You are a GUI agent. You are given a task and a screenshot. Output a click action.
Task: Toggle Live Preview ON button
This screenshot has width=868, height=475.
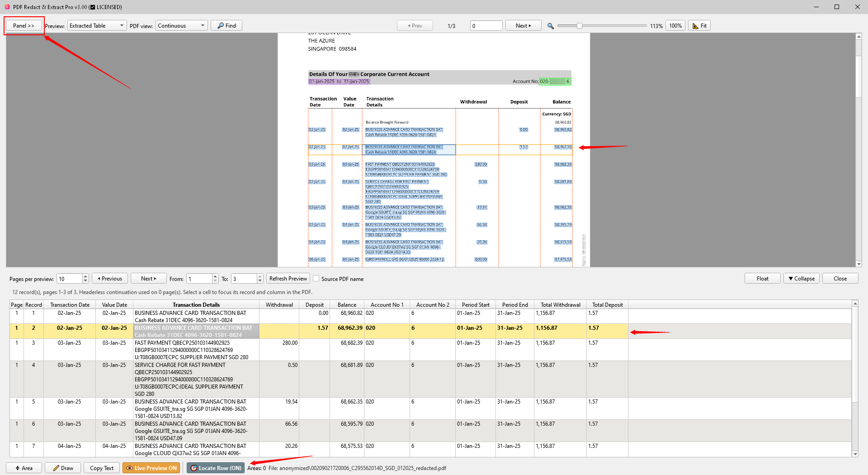pyautogui.click(x=151, y=468)
